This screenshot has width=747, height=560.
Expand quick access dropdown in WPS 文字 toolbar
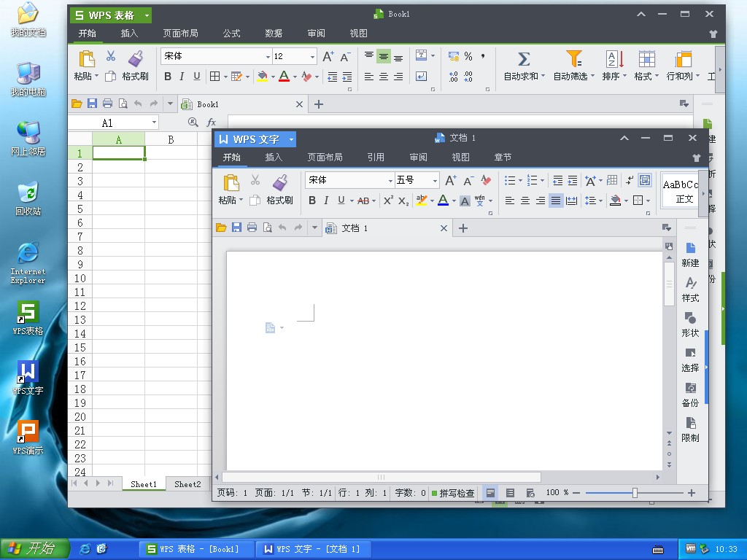point(314,227)
